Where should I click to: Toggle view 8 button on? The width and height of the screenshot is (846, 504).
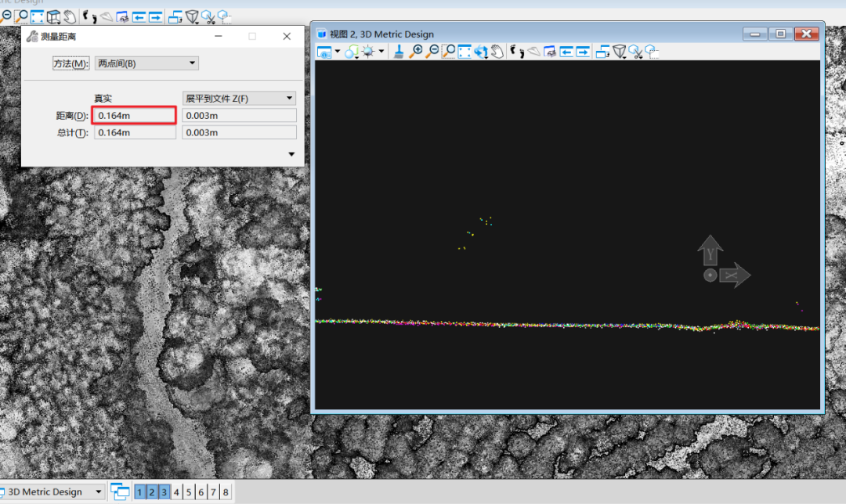pyautogui.click(x=226, y=491)
